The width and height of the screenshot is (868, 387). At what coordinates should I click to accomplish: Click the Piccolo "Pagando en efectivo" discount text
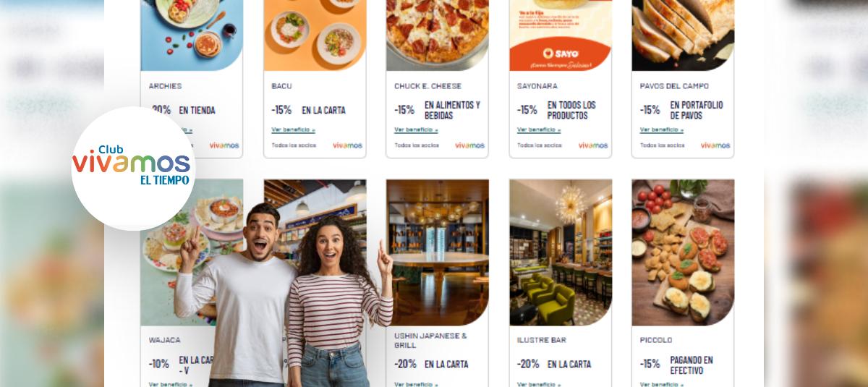pos(692,365)
